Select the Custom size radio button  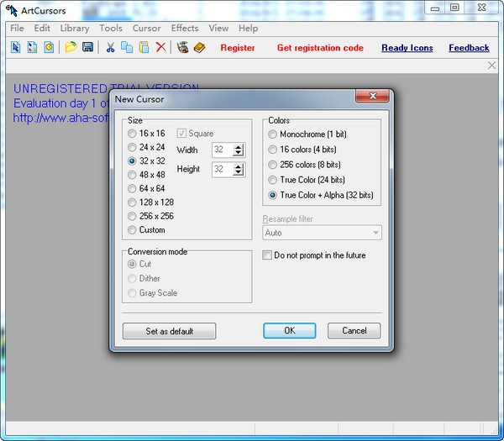click(x=132, y=230)
